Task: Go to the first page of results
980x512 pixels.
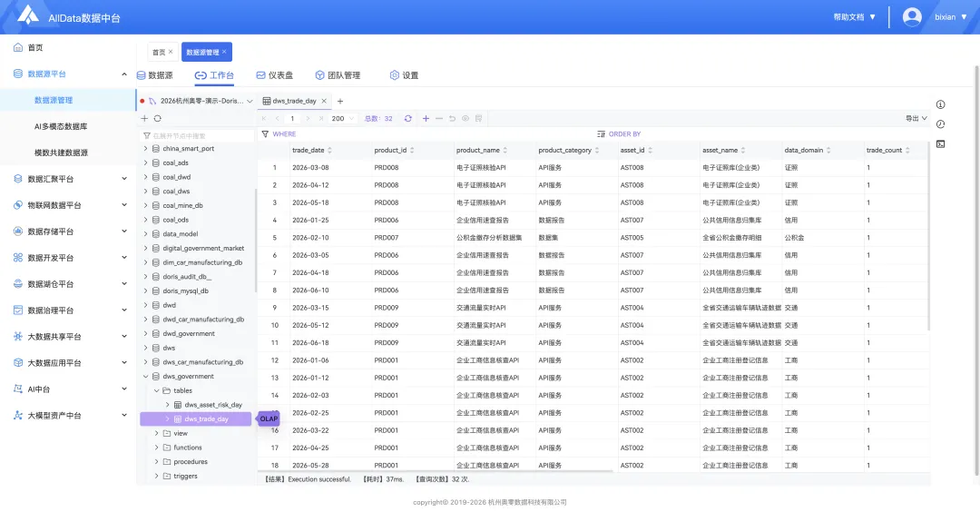Action: pos(264,119)
